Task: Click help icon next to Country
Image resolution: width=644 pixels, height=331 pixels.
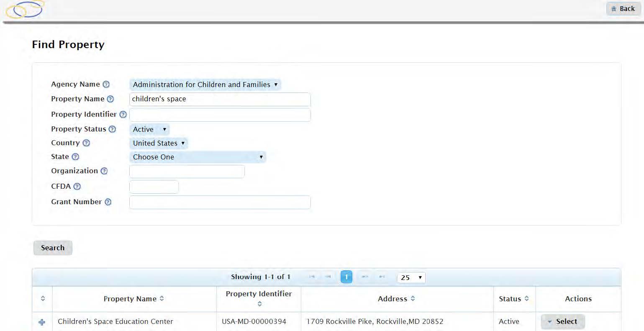Action: (x=86, y=143)
